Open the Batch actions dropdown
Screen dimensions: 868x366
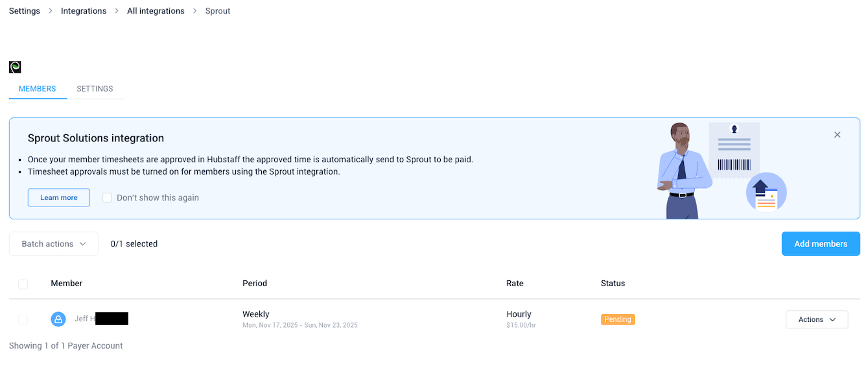click(54, 244)
